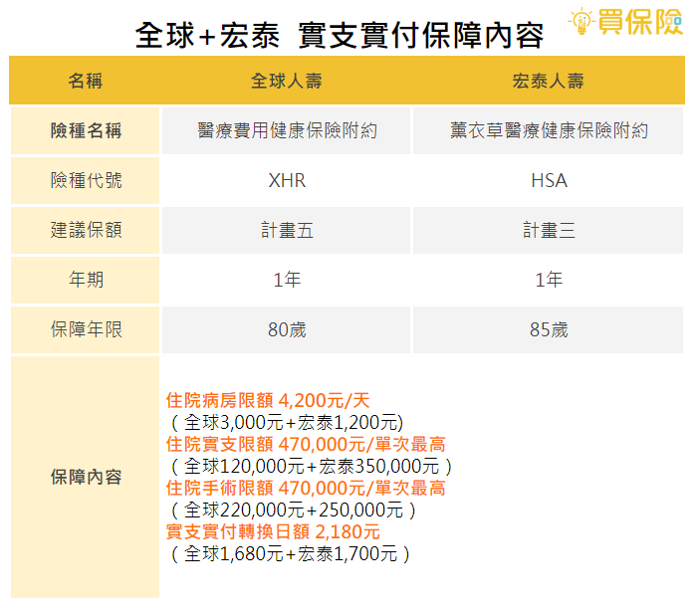Click 1年 under 宏泰人壽
This screenshot has width=700, height=613.
(548, 281)
